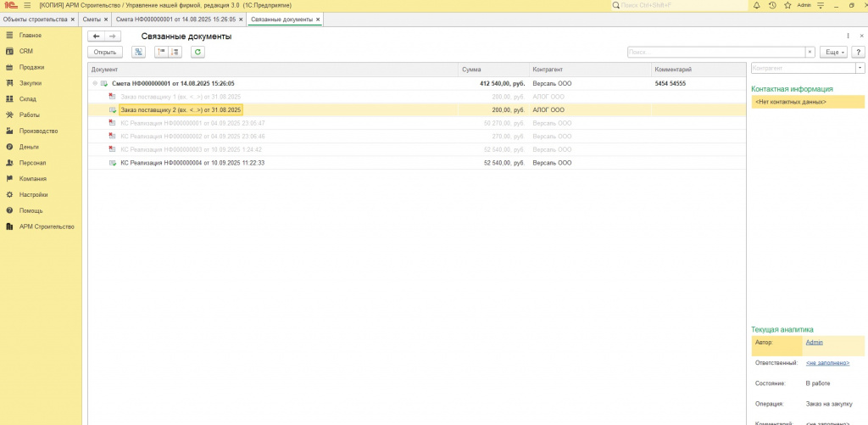
Task: Open the Закупки section
Action: 31,83
